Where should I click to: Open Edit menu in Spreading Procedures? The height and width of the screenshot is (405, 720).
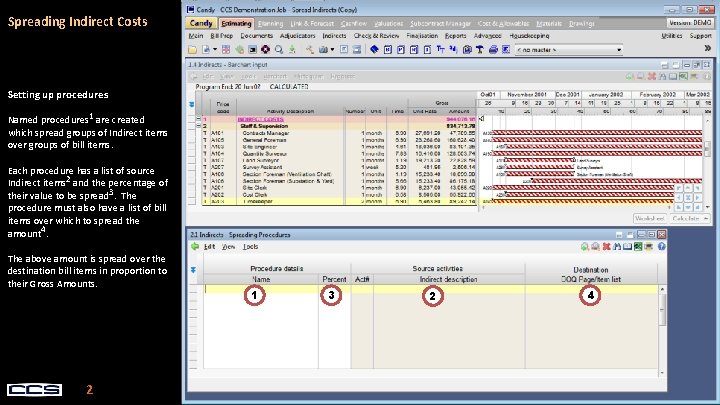click(x=209, y=247)
